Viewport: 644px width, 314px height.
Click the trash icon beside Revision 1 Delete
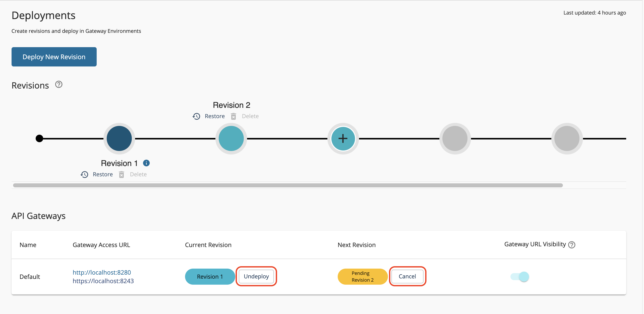coord(122,175)
